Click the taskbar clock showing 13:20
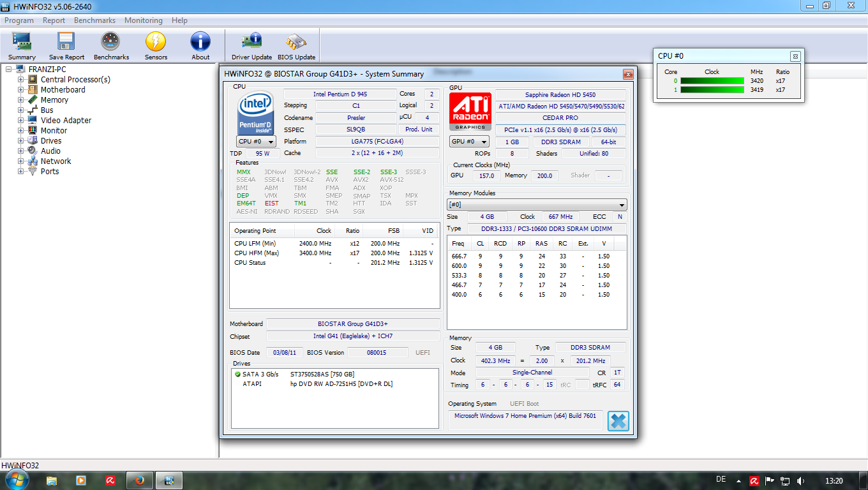This screenshot has height=490, width=868. (834, 481)
